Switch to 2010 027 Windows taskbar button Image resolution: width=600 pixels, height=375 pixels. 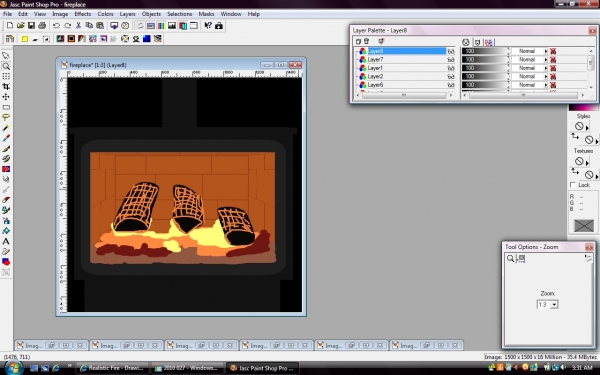(x=187, y=368)
